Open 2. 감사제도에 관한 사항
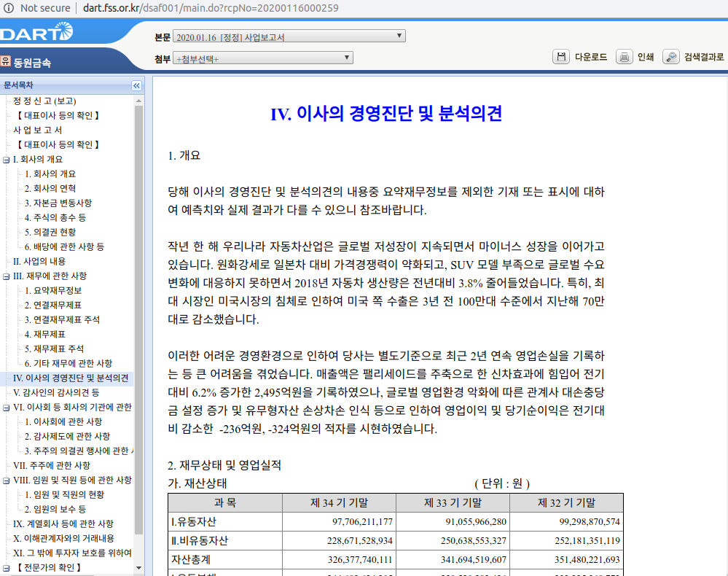This screenshot has width=728, height=576. pos(67,436)
